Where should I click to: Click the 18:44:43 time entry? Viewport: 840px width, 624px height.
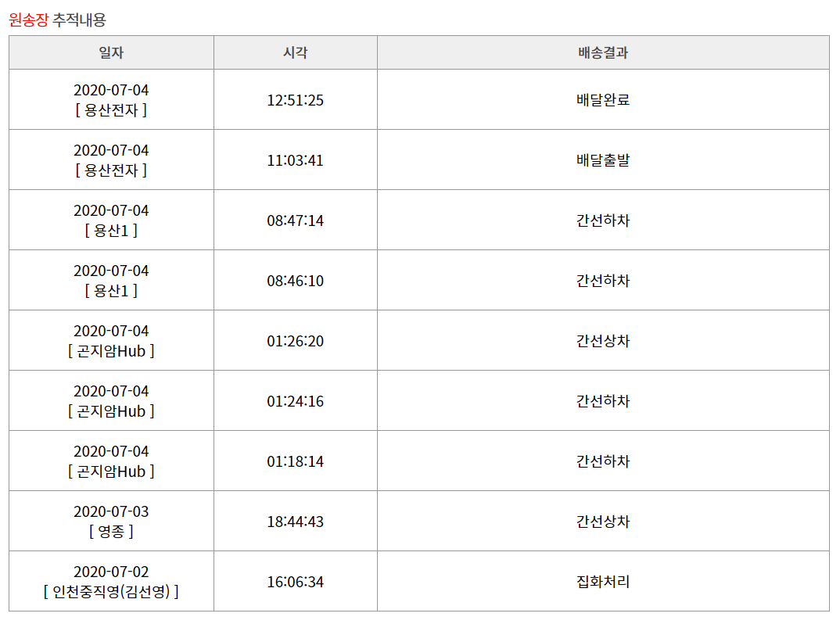tap(295, 522)
